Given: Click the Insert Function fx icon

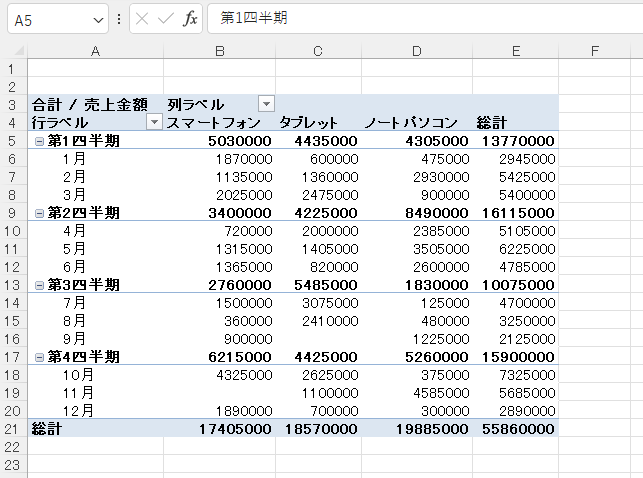Looking at the screenshot, I should 190,19.
